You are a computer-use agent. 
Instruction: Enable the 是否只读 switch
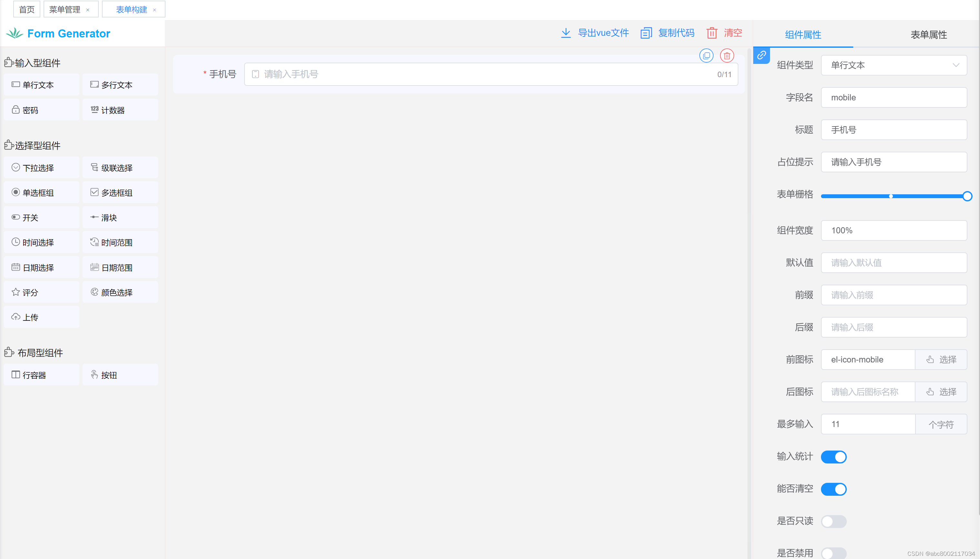pyautogui.click(x=834, y=521)
